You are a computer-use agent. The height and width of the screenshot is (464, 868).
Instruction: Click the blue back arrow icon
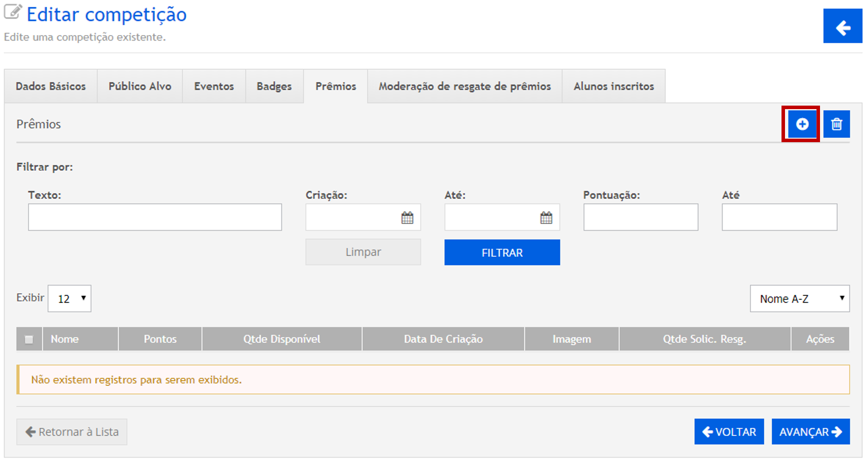(x=842, y=27)
